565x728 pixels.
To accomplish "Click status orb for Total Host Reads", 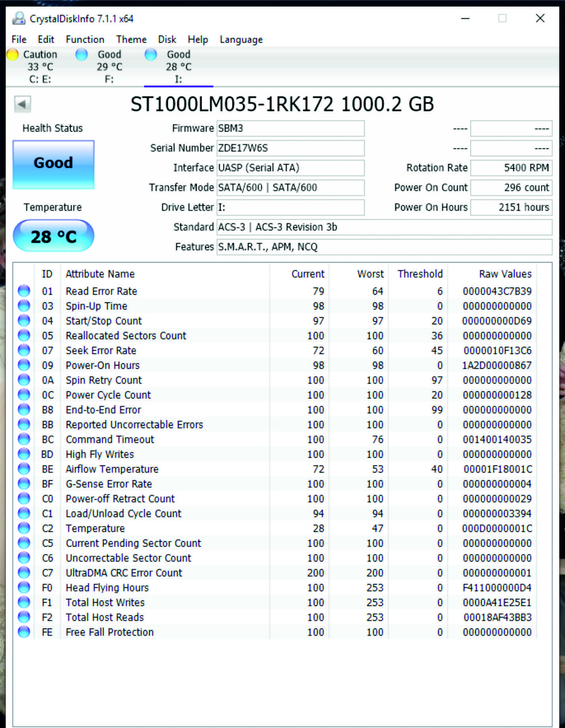I will click(x=24, y=617).
